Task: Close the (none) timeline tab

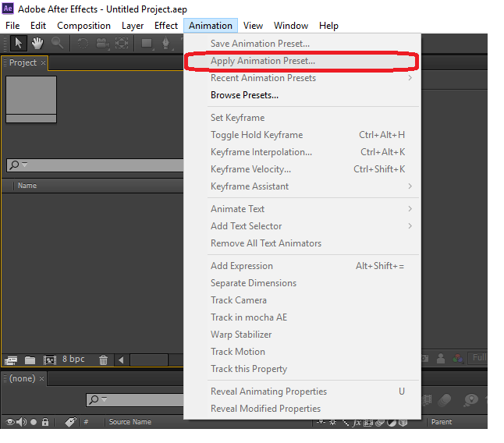Action: tap(41, 379)
